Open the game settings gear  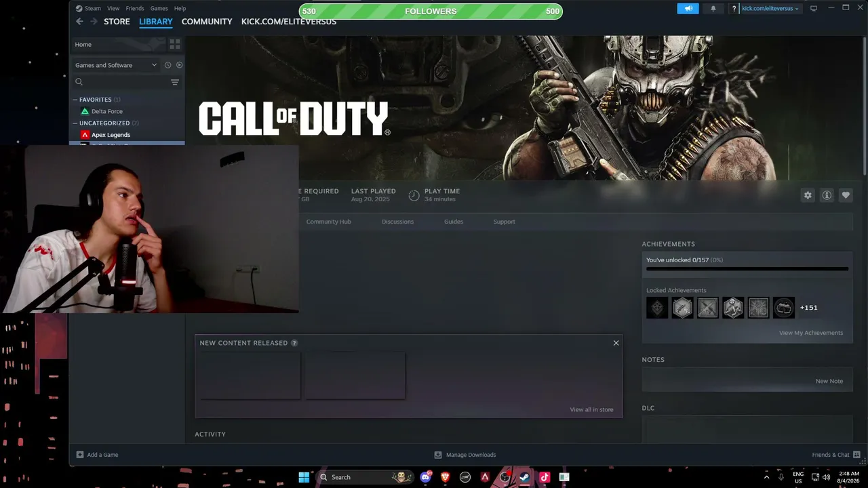tap(808, 195)
